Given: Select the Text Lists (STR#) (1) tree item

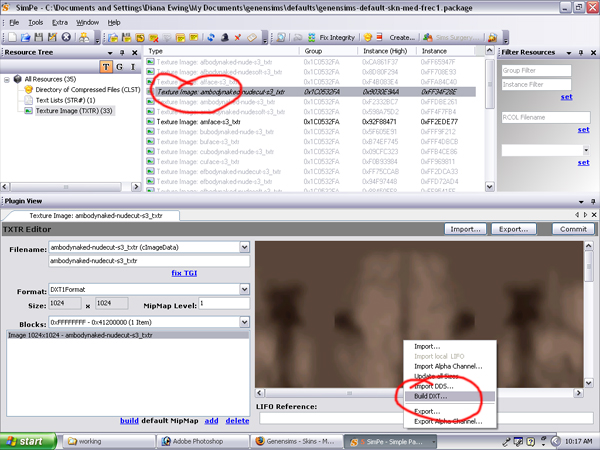Looking at the screenshot, I should click(65, 100).
